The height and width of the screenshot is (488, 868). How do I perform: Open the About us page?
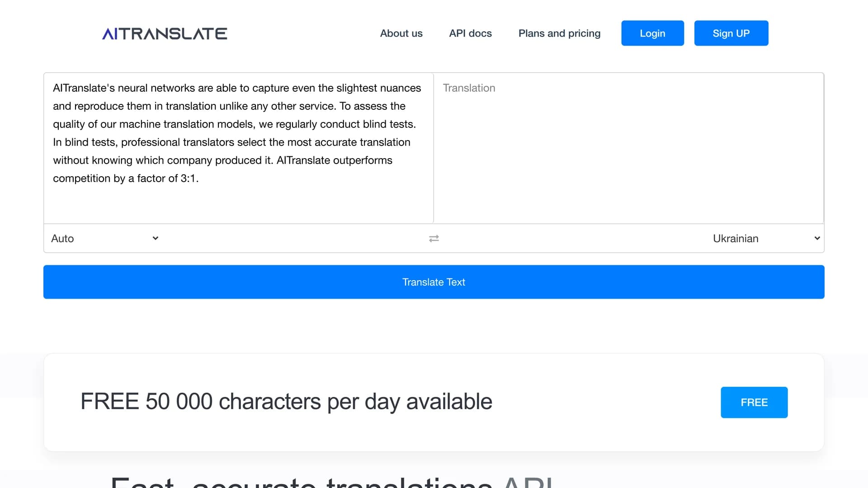pos(401,33)
